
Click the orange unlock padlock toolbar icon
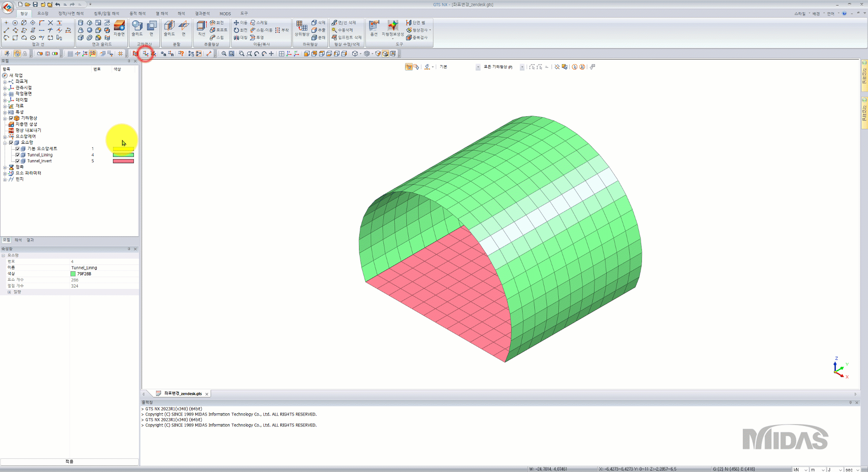[x=17, y=53]
